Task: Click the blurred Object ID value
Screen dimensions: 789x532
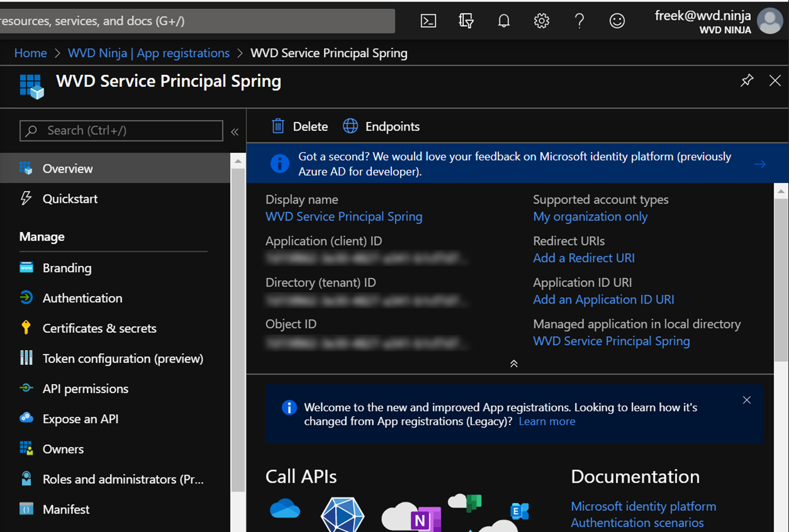Action: point(366,342)
